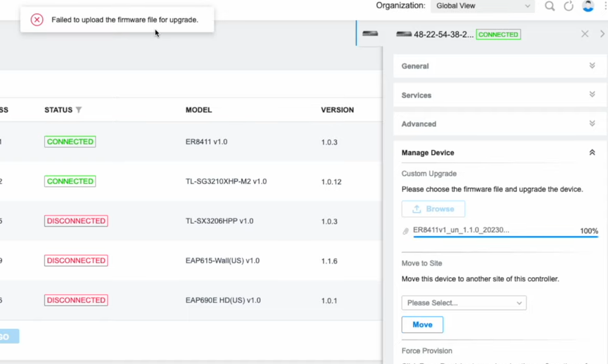Expand the Services section
608x364 pixels.
499,95
